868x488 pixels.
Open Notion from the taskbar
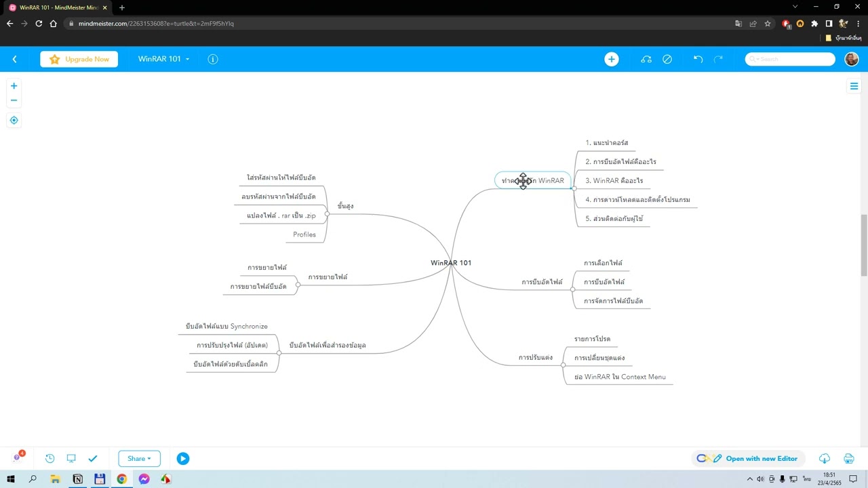77,479
